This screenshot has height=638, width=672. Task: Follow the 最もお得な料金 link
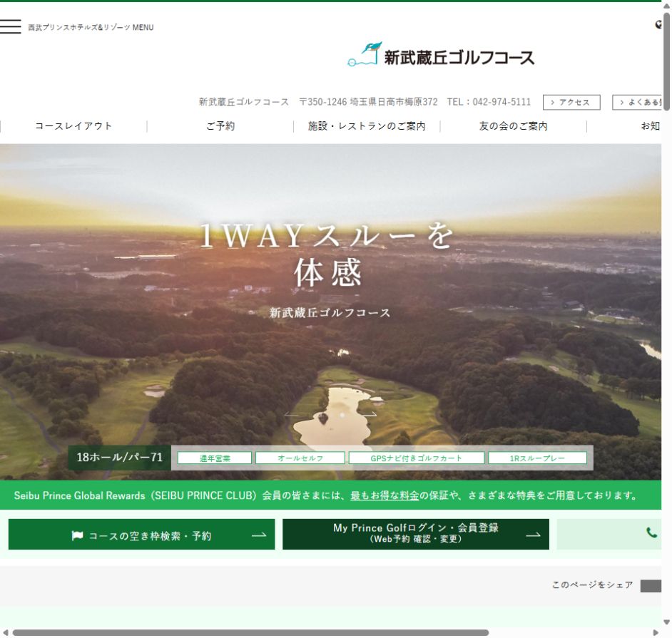[x=385, y=495]
